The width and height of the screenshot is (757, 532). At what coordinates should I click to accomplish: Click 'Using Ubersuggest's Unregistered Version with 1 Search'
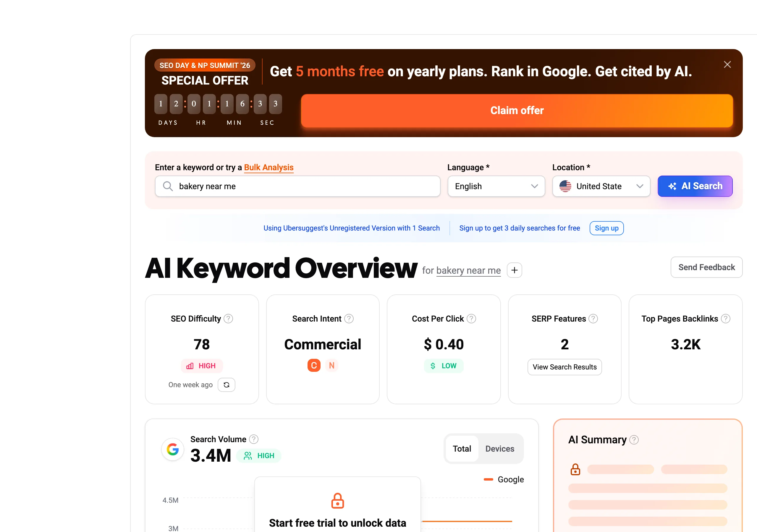(351, 228)
